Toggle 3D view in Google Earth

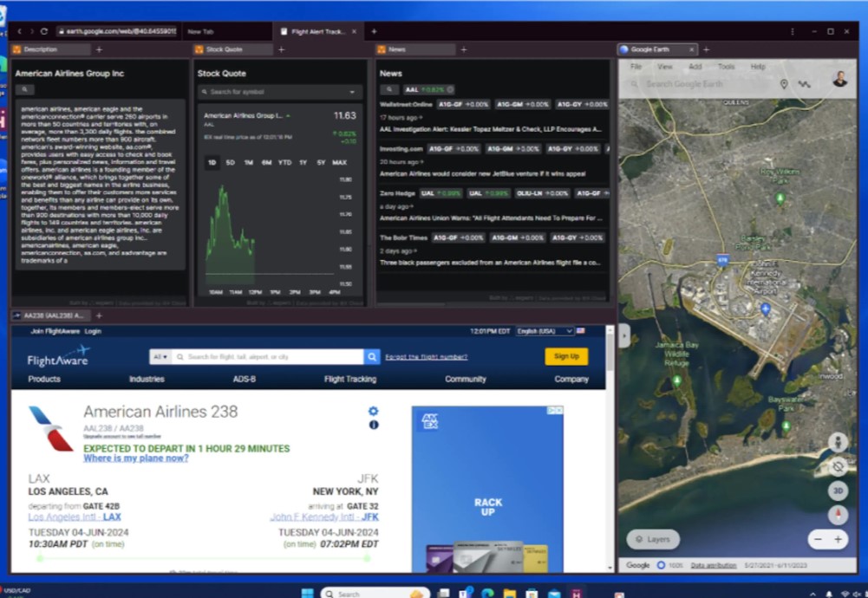tap(838, 491)
